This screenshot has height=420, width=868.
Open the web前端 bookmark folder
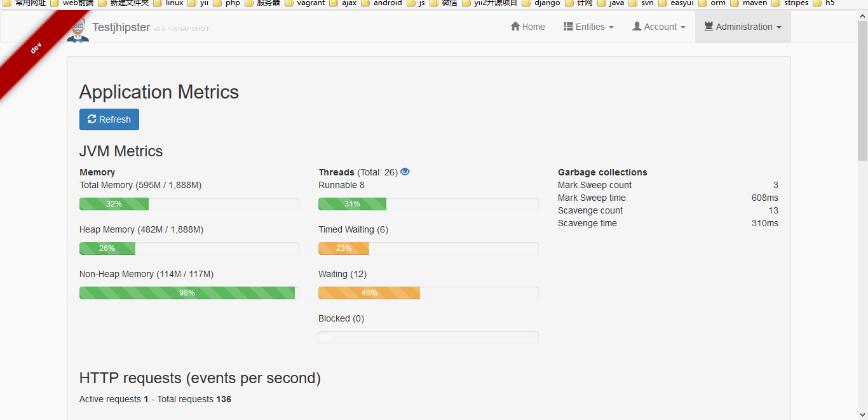[x=72, y=3]
